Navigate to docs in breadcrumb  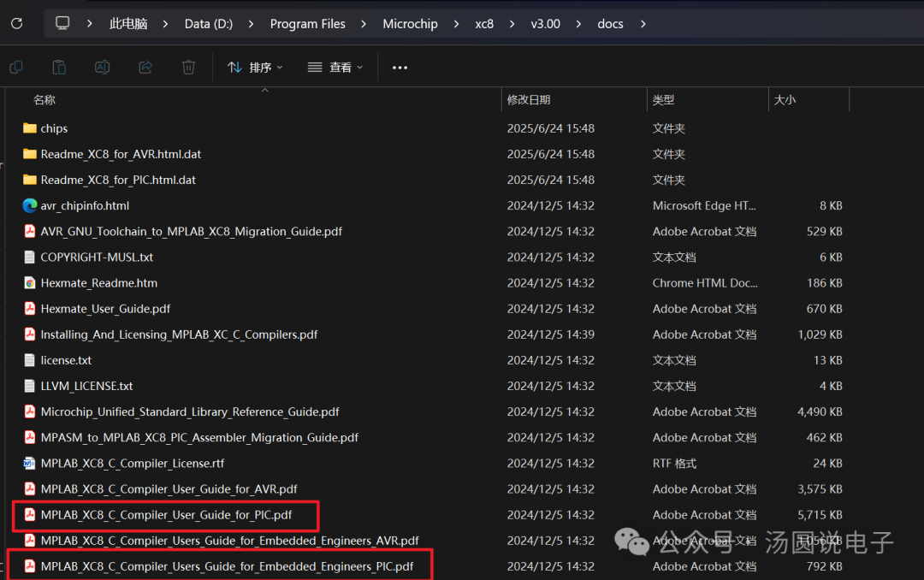(611, 24)
